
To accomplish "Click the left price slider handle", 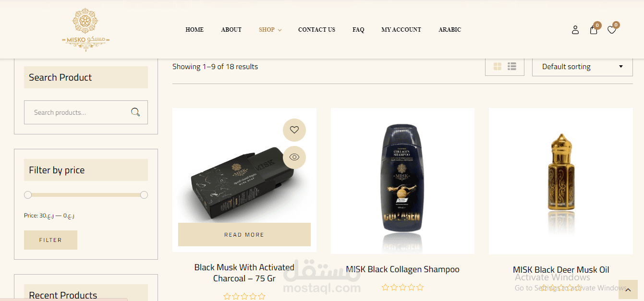I will [28, 195].
